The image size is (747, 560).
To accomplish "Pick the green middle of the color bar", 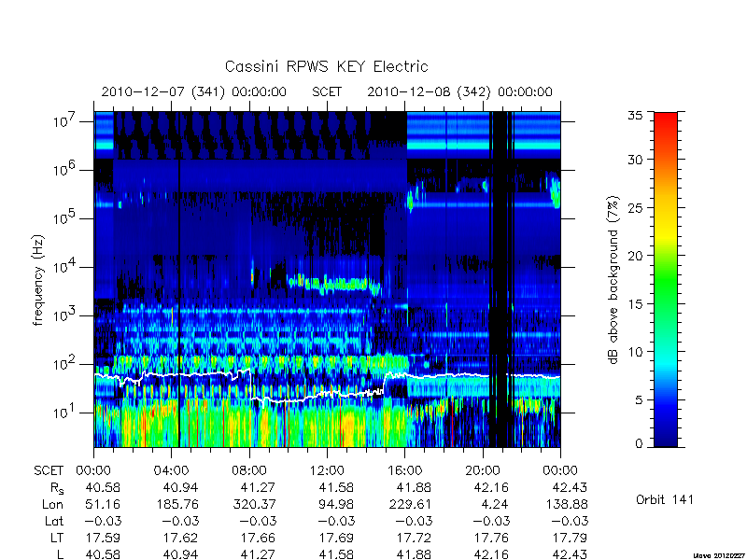I will 666,280.
